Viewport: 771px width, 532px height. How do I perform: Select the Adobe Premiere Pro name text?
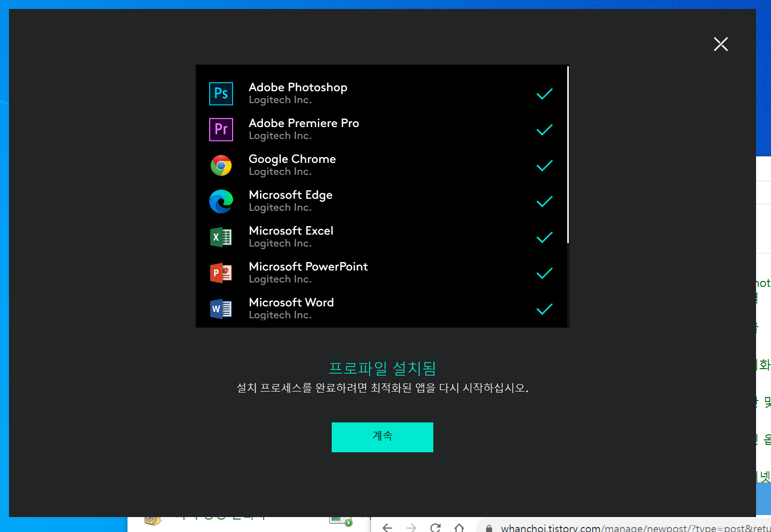[x=304, y=123]
